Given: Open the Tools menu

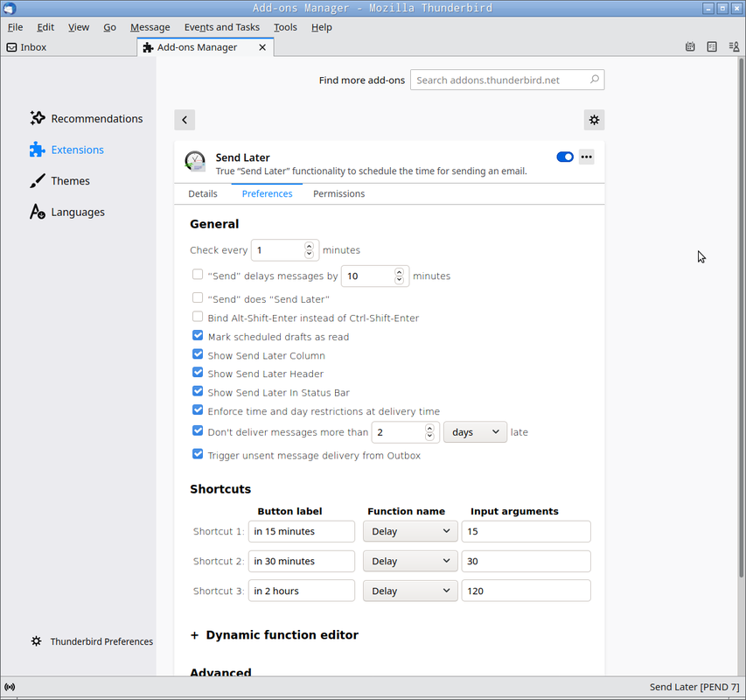Looking at the screenshot, I should [x=285, y=27].
